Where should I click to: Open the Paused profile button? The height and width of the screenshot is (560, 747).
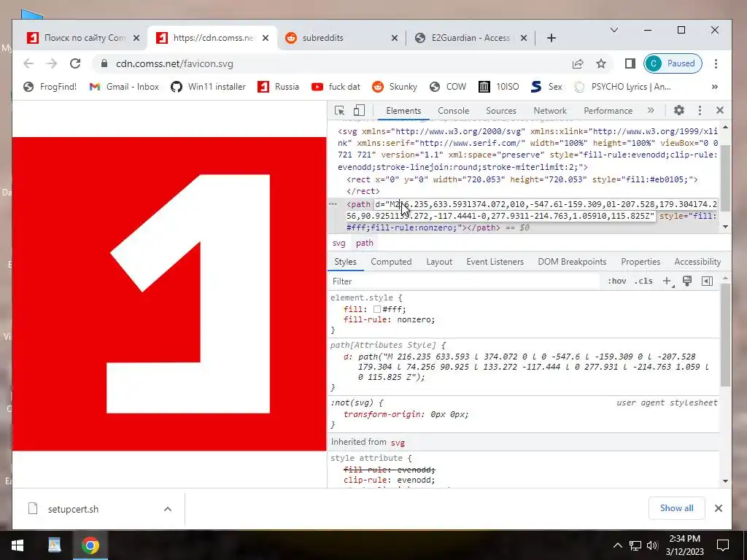point(673,63)
